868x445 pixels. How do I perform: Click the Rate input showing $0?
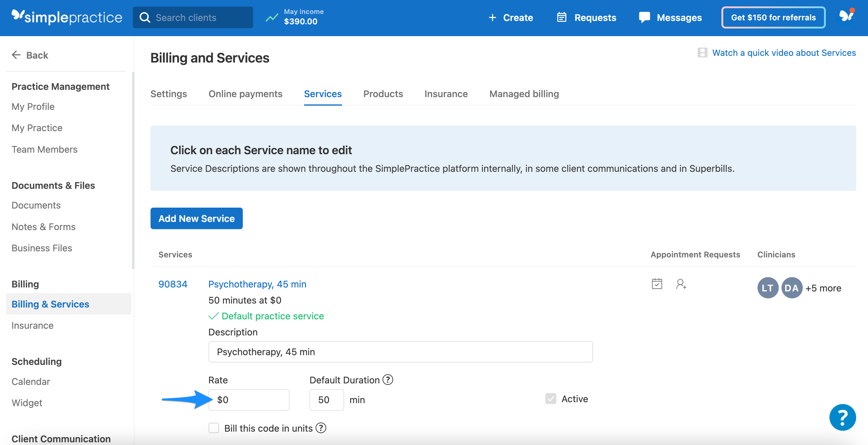tap(249, 399)
